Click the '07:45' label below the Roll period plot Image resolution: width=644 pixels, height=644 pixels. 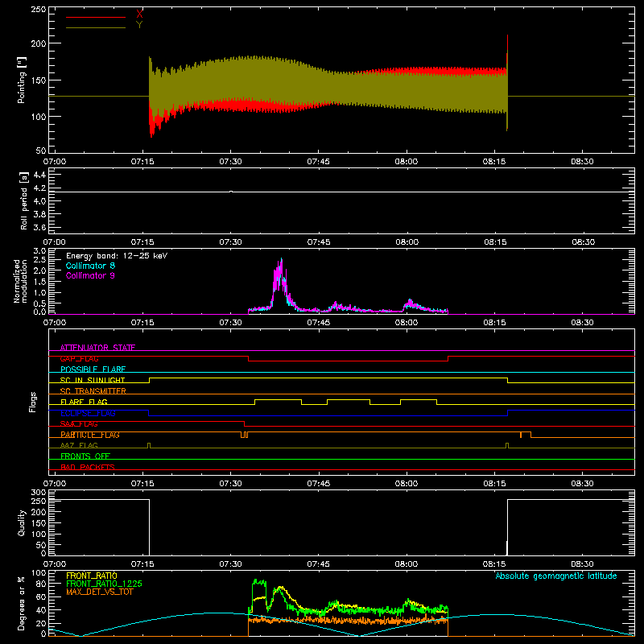319,242
